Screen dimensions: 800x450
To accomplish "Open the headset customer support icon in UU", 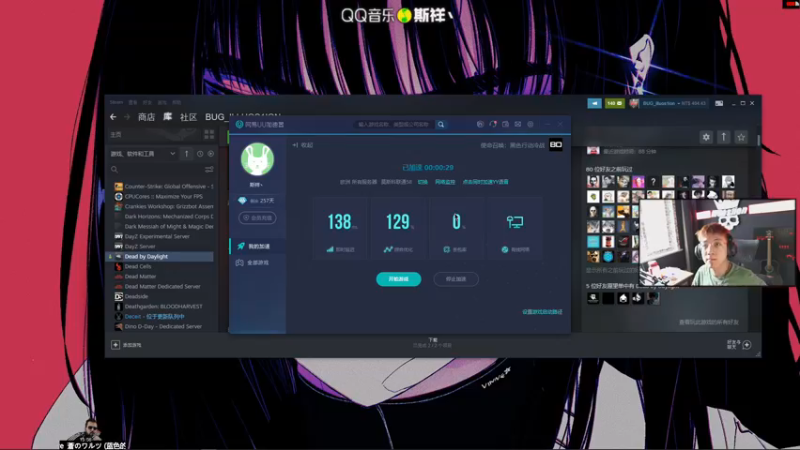I will coord(493,124).
